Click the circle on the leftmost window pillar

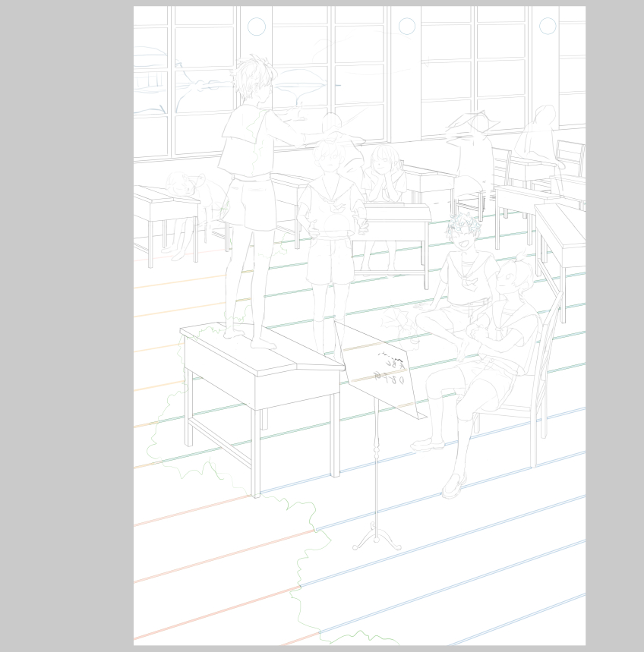[257, 27]
